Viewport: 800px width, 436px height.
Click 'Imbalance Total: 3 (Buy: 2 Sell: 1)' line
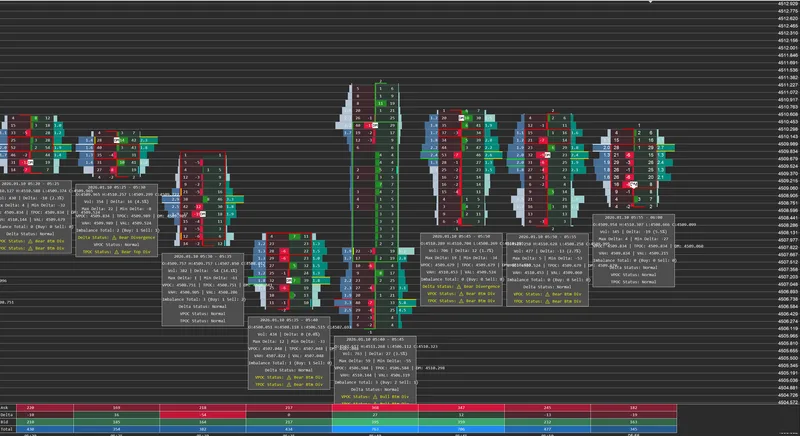(x=376, y=382)
